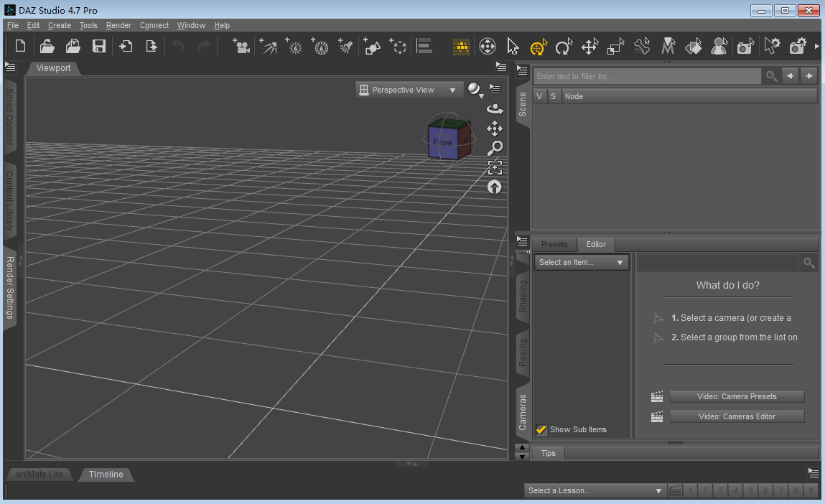Click the viewport zoom magnifier control

(495, 148)
